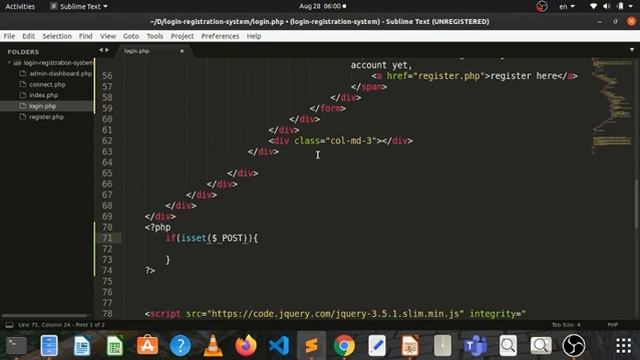Open Terminal from the dock
The width and height of the screenshot is (640, 360).
[x=16, y=345]
